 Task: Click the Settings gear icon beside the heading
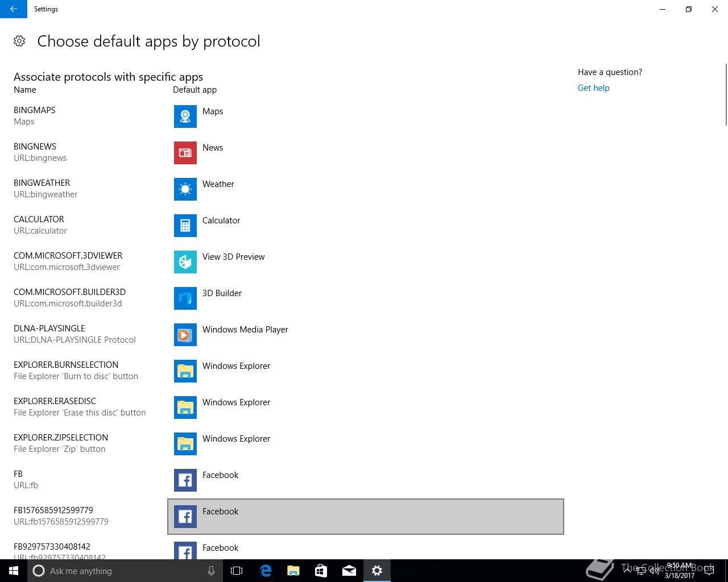[x=19, y=41]
